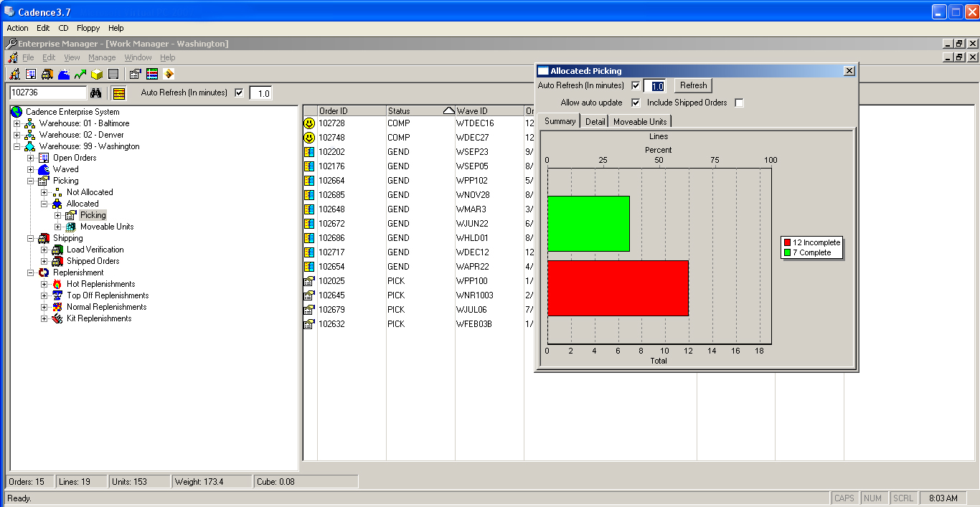Click the binoculars search icon
This screenshot has height=507, width=980.
point(95,93)
